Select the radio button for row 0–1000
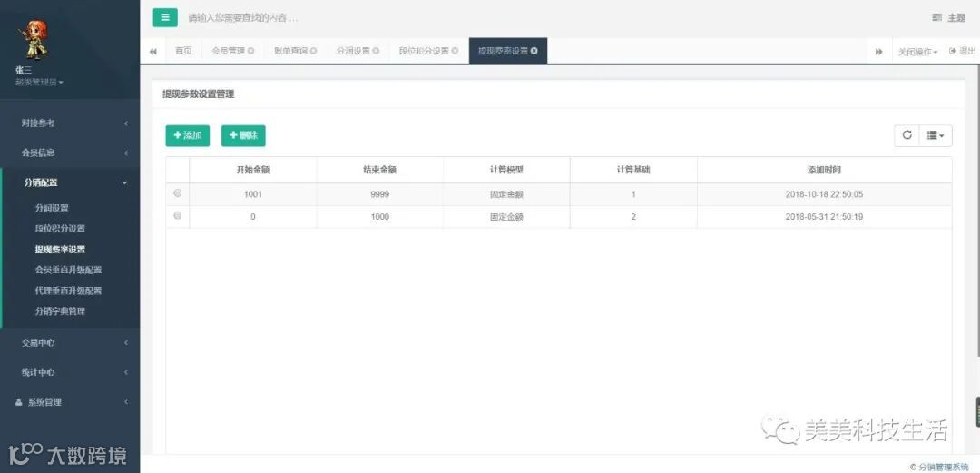The image size is (980, 473). pyautogui.click(x=178, y=216)
